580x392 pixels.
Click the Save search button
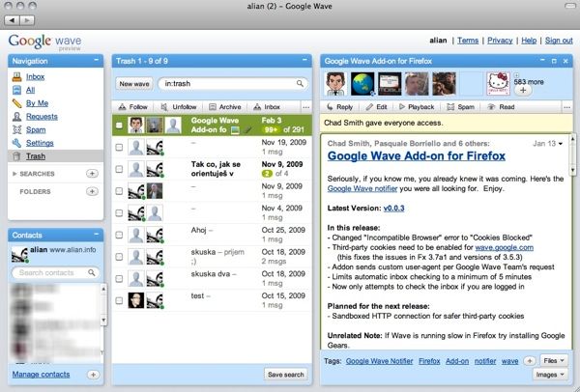[284, 374]
